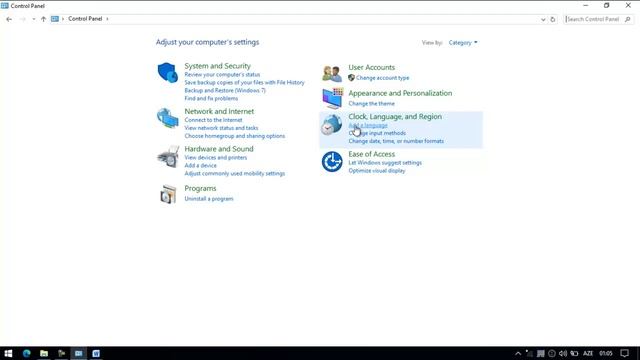Open Save backup copies with File History

[x=244, y=82]
